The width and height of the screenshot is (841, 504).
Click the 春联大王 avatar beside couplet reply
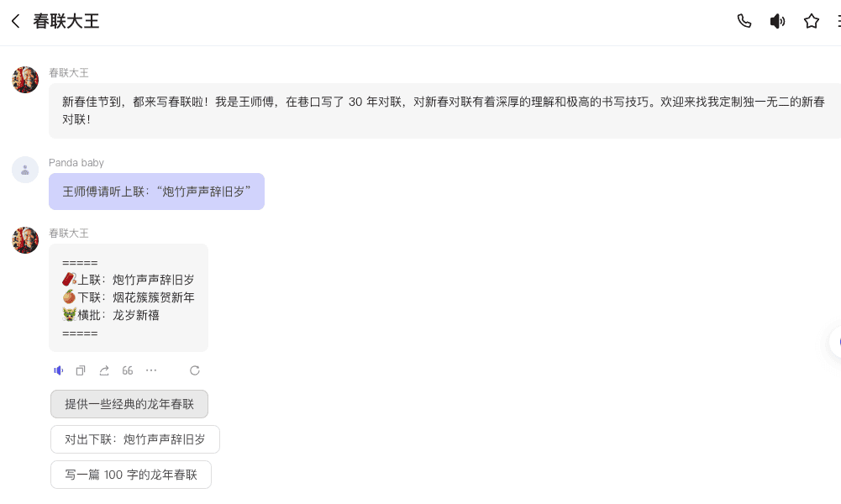click(25, 240)
